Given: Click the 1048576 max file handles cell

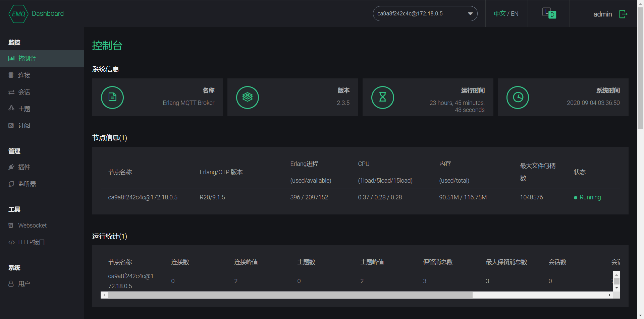Looking at the screenshot, I should pyautogui.click(x=531, y=197).
